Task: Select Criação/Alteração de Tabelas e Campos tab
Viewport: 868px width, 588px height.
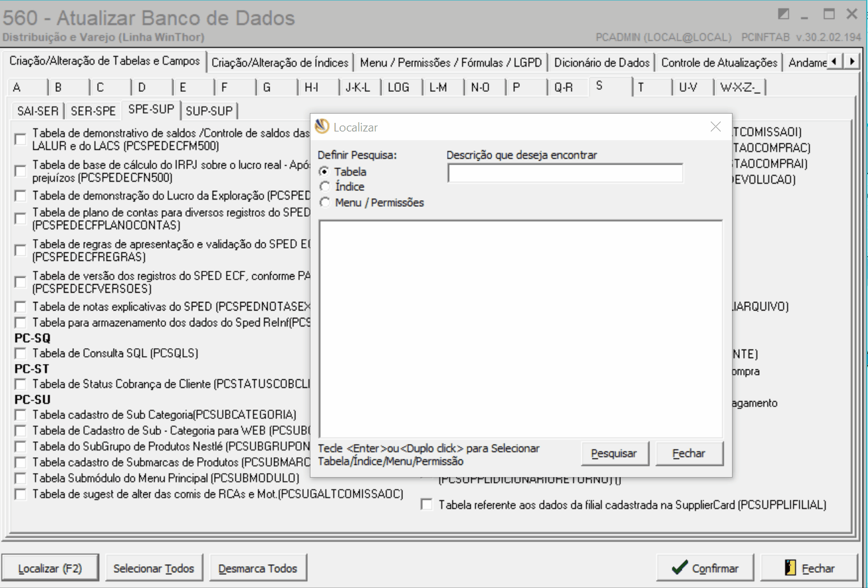Action: click(x=104, y=61)
